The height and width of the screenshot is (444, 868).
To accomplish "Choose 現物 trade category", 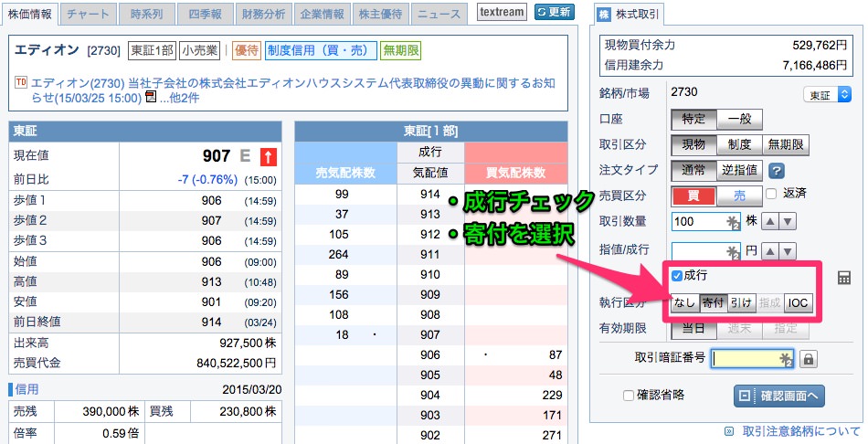I will (693, 145).
